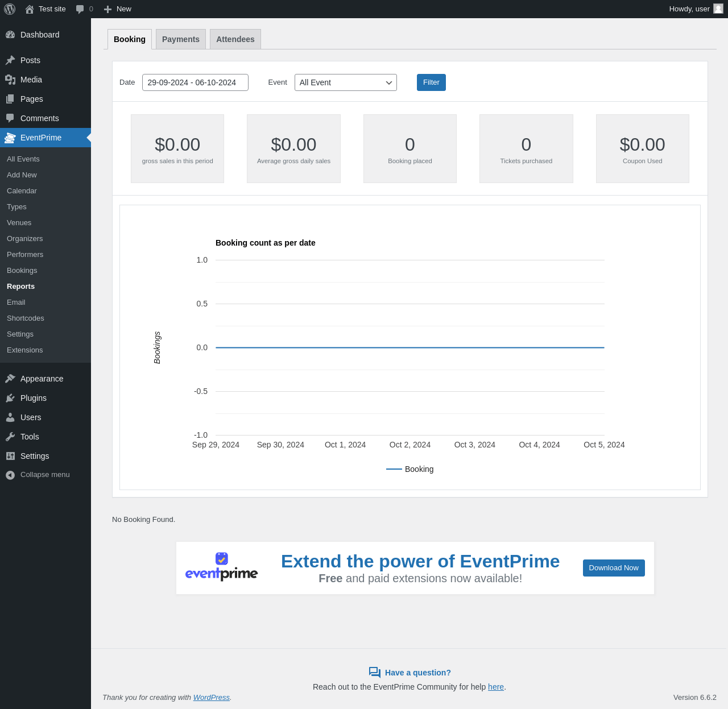This screenshot has height=709, width=728.
Task: Click the Dashboard gauge icon
Action: [10, 35]
